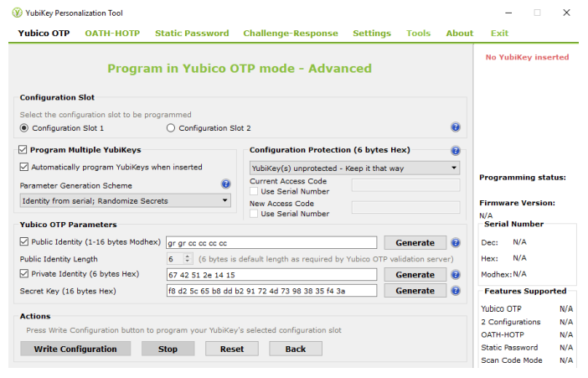Viewport: 588px width, 378px height.
Task: Close the YubiKey Personalization Tool window
Action: (x=566, y=13)
